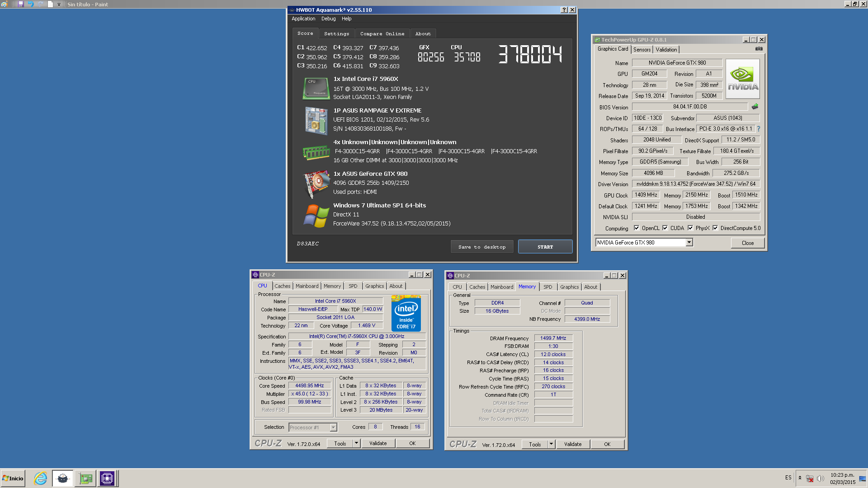Open the Help menu in Aquamark
Viewport: 868px width, 488px height.
tap(346, 19)
